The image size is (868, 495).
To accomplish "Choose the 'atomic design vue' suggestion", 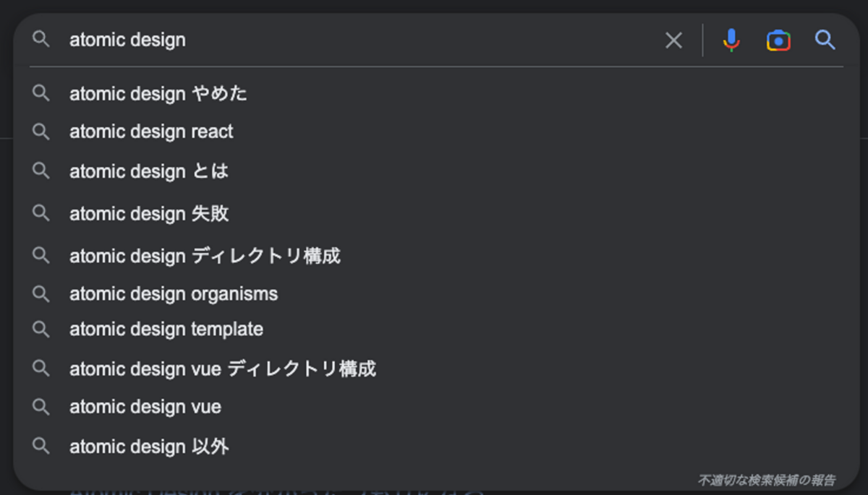I will [x=434, y=407].
